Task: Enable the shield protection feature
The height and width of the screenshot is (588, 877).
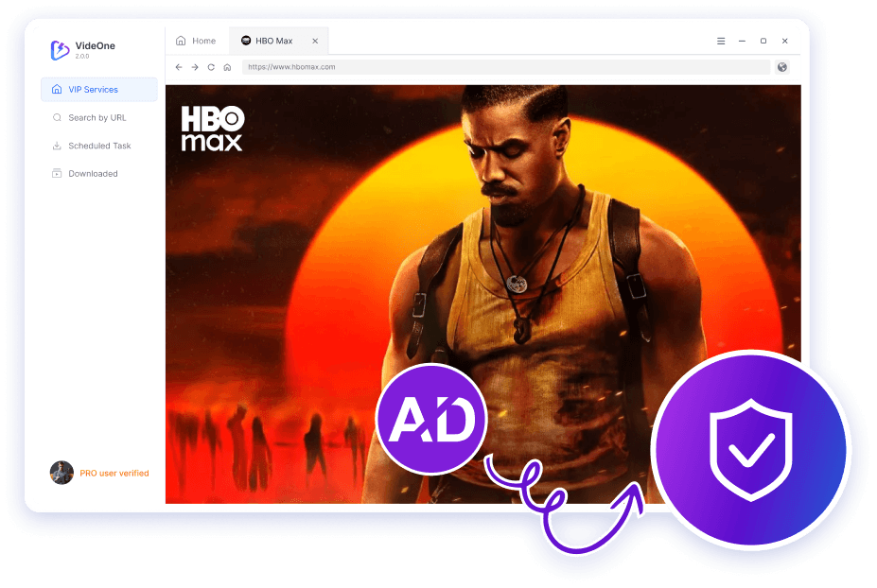Action: click(x=750, y=449)
